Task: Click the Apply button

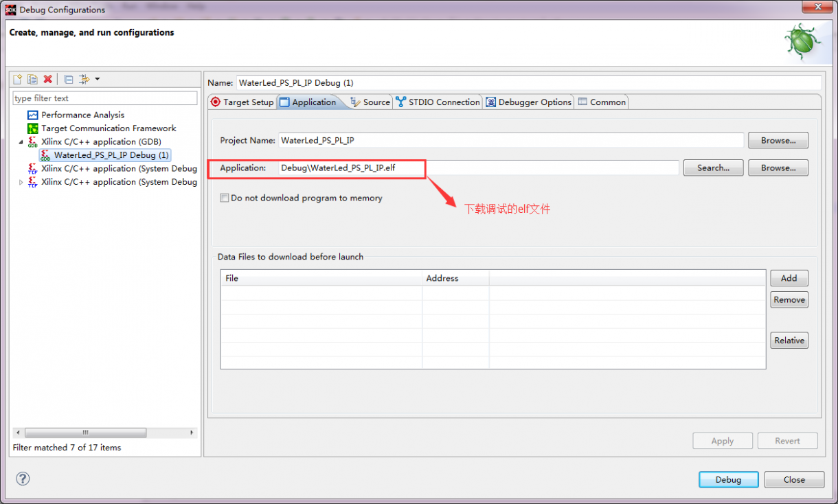Action: tap(723, 441)
